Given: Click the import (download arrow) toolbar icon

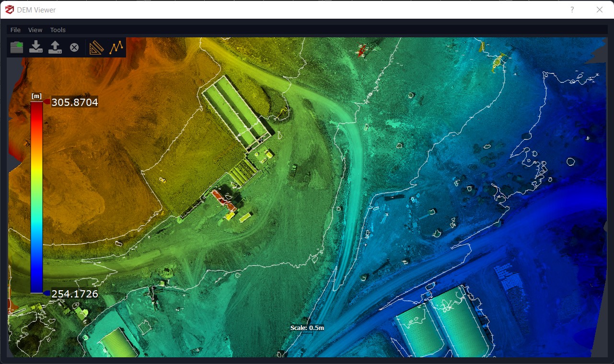Looking at the screenshot, I should (36, 47).
